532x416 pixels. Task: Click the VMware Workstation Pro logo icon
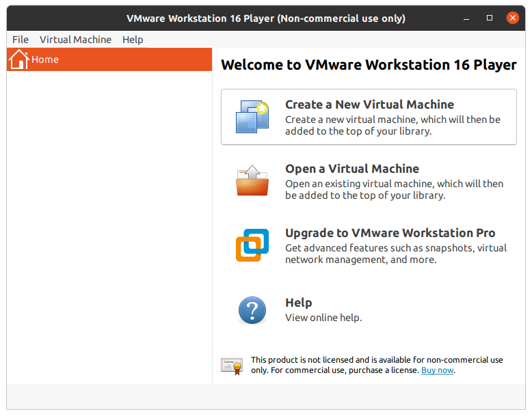pos(252,245)
